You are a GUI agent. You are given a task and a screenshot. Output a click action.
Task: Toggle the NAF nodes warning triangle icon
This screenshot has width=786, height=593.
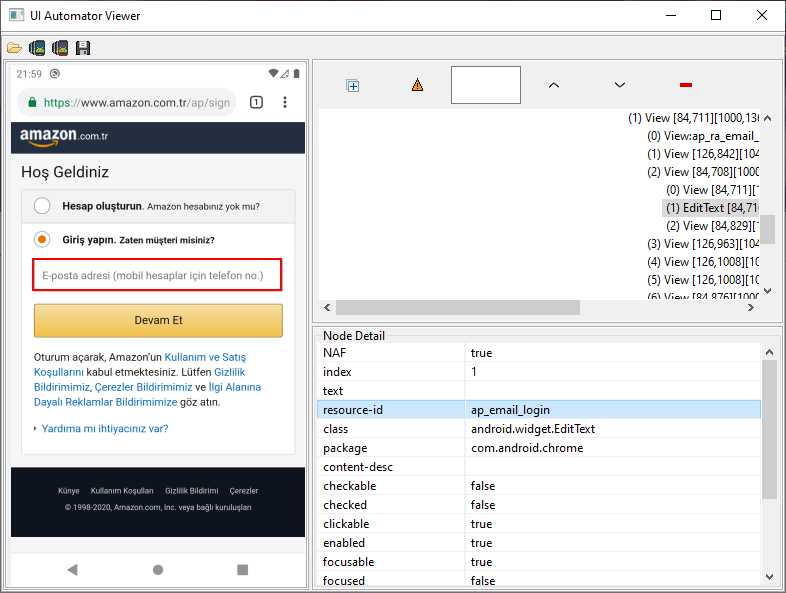[x=417, y=85]
